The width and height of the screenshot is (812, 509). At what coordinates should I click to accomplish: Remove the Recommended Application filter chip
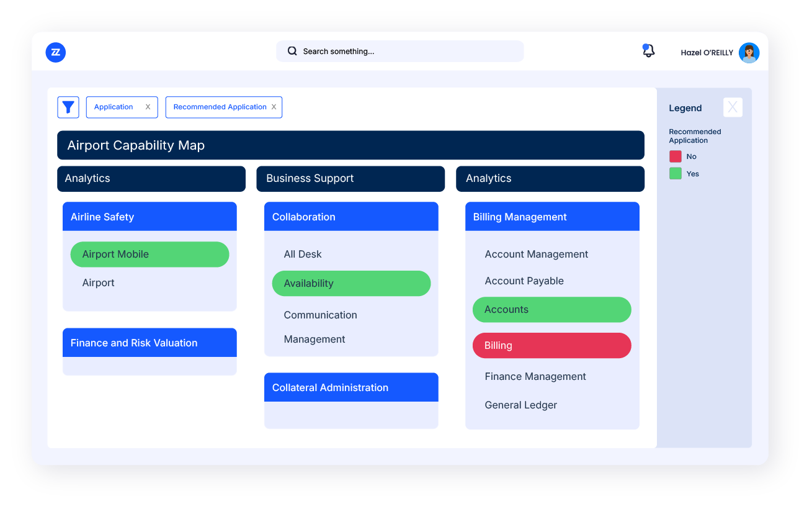click(274, 107)
